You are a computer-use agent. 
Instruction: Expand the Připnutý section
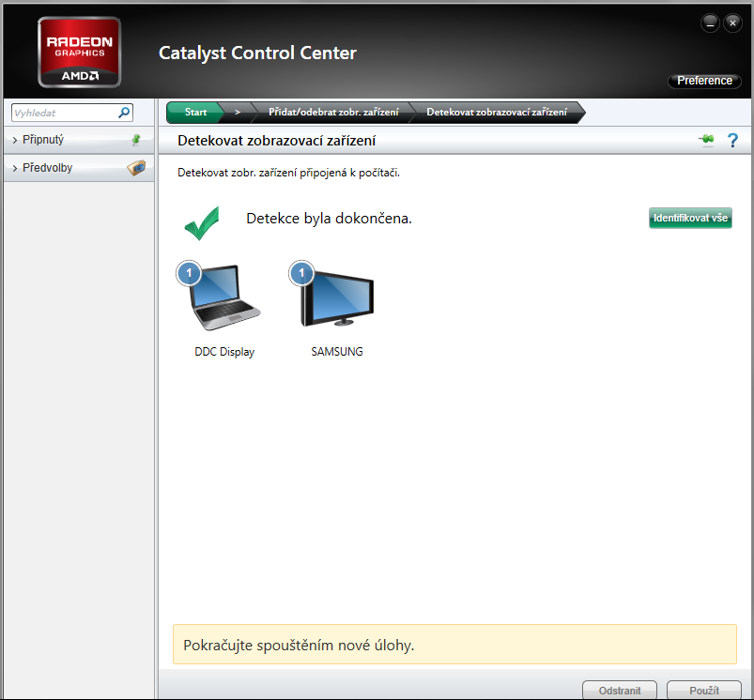(x=79, y=140)
